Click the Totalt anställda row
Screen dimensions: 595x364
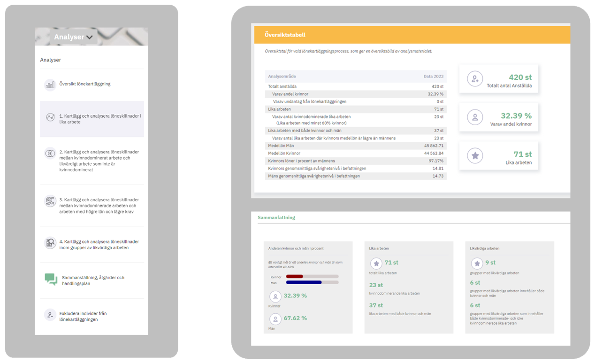coord(356,86)
